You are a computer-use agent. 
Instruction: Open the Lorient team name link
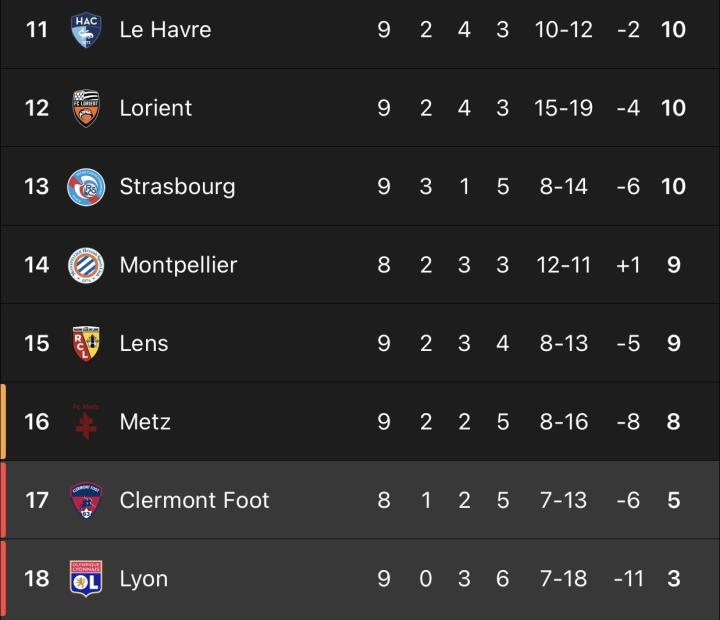pyautogui.click(x=156, y=108)
